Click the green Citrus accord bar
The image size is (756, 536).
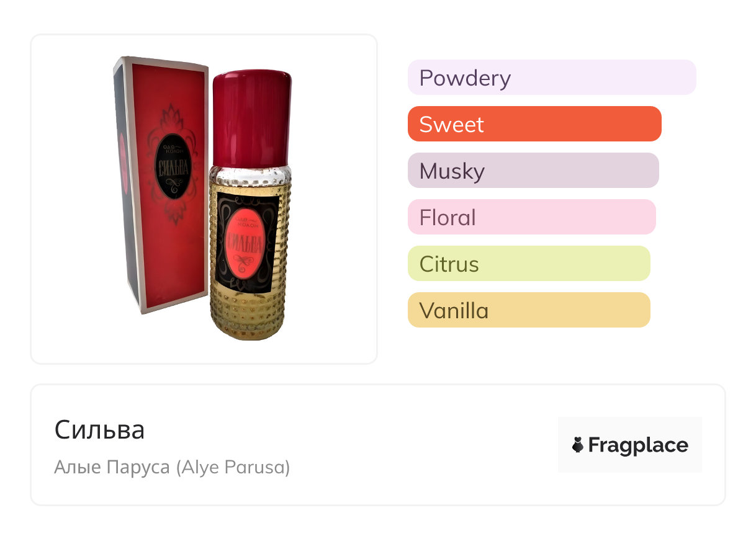tap(528, 264)
